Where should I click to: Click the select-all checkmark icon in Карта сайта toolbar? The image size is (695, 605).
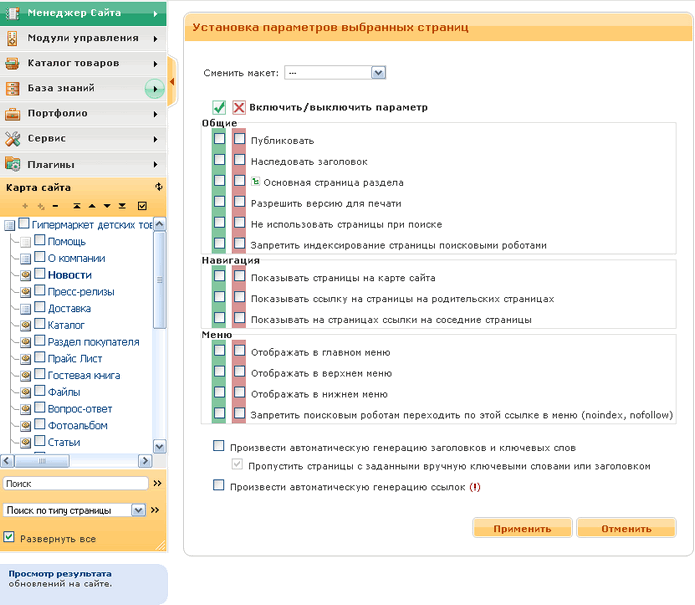pyautogui.click(x=142, y=205)
